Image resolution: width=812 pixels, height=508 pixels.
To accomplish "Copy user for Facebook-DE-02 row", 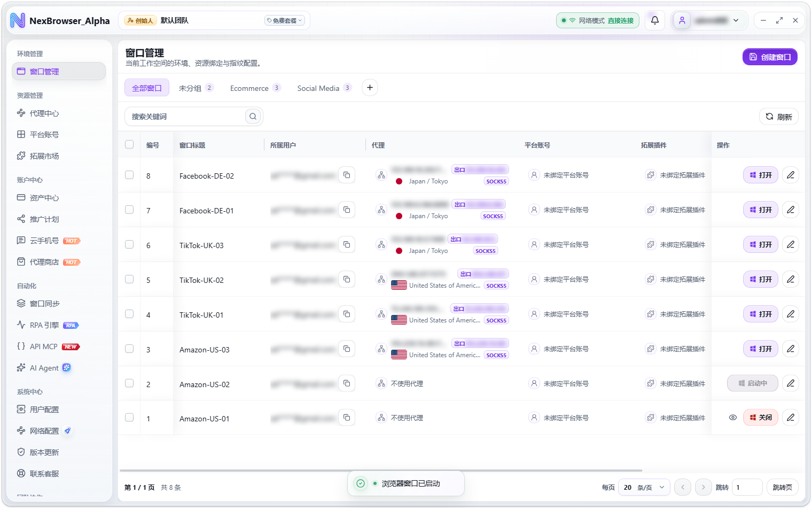I will click(347, 175).
